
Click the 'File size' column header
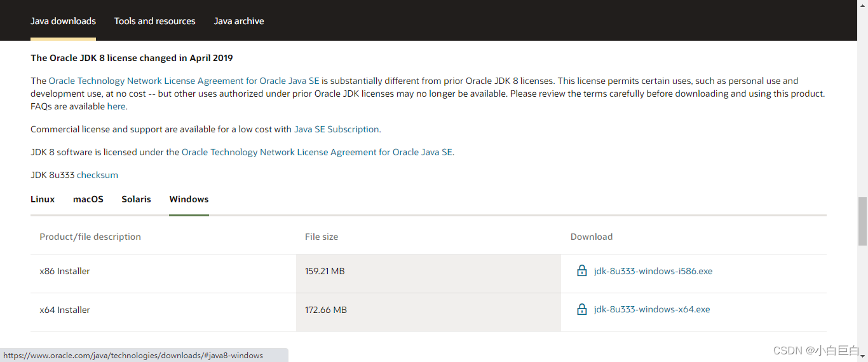[322, 237]
